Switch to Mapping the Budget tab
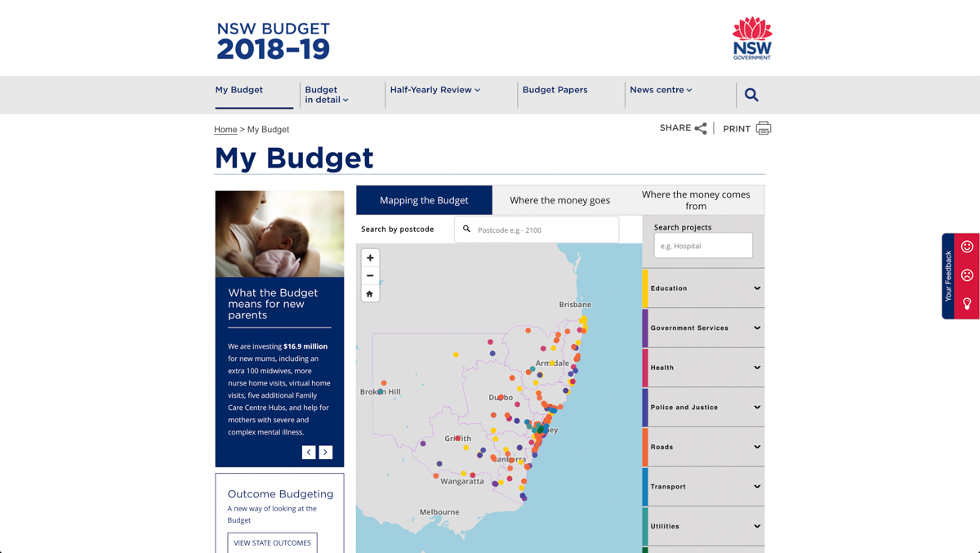Screen dimensions: 980x553 424,200
